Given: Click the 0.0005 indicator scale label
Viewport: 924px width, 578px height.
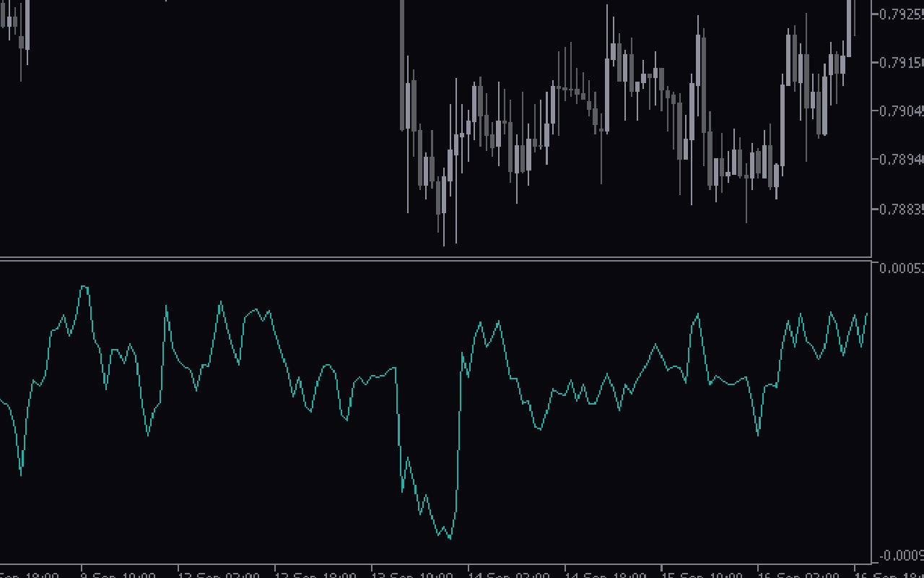Looking at the screenshot, I should (902, 269).
